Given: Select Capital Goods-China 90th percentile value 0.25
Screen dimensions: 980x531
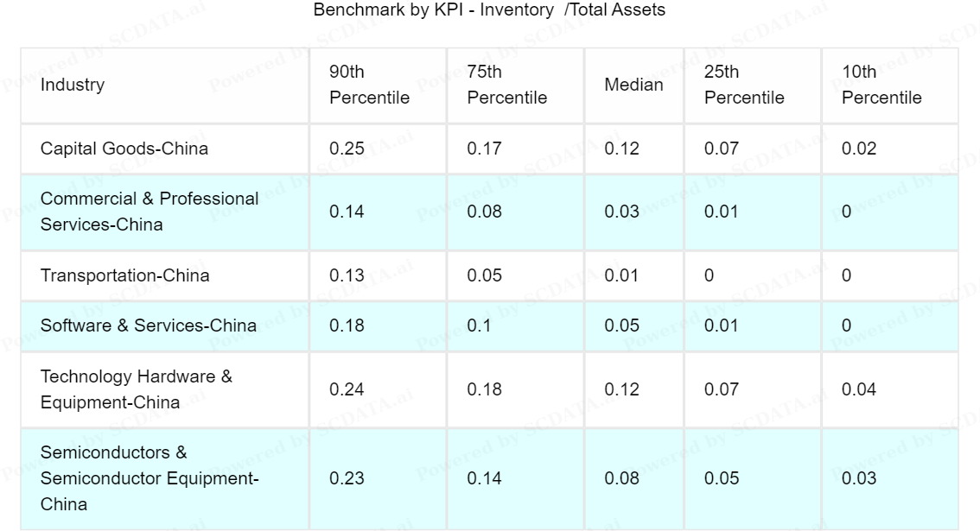Looking at the screenshot, I should pos(347,149).
